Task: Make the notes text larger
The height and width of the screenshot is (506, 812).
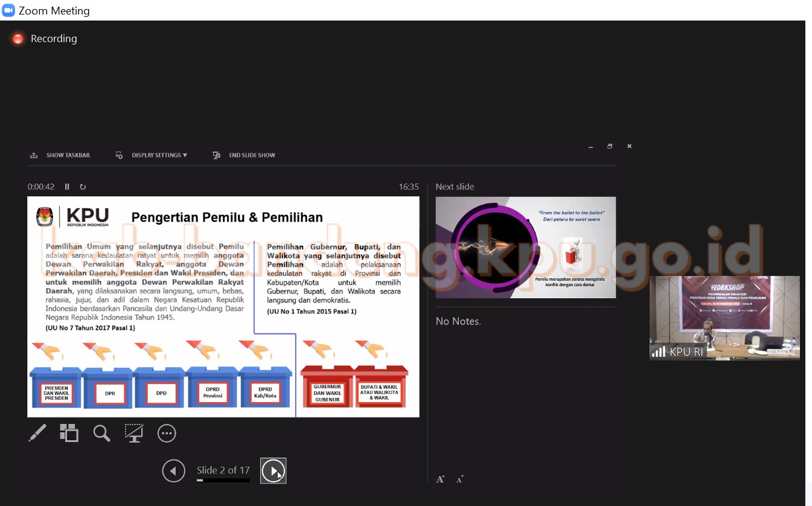Action: coord(440,479)
